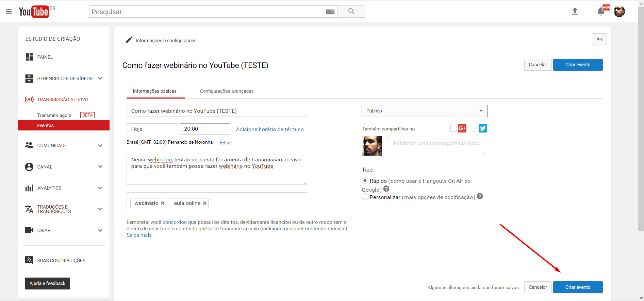644x301 pixels.
Task: Click the concordou link
Action: point(175,222)
